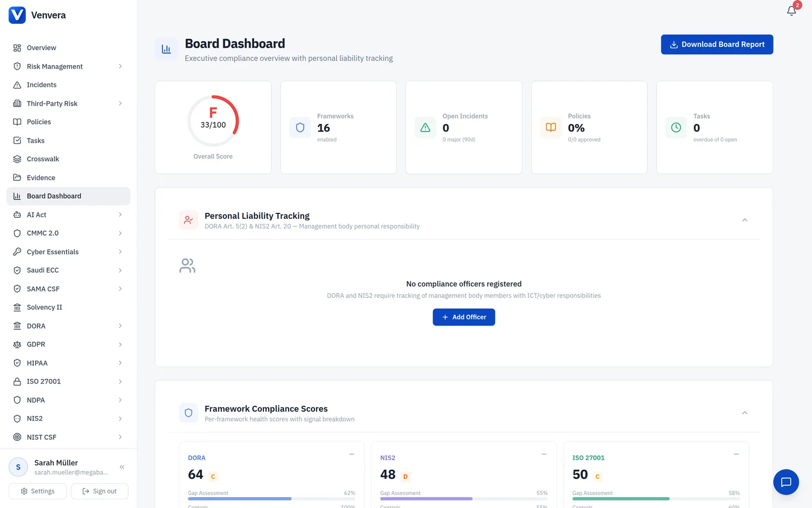This screenshot has width=812, height=508.
Task: Click the Open Incidents warning icon
Action: point(425,128)
